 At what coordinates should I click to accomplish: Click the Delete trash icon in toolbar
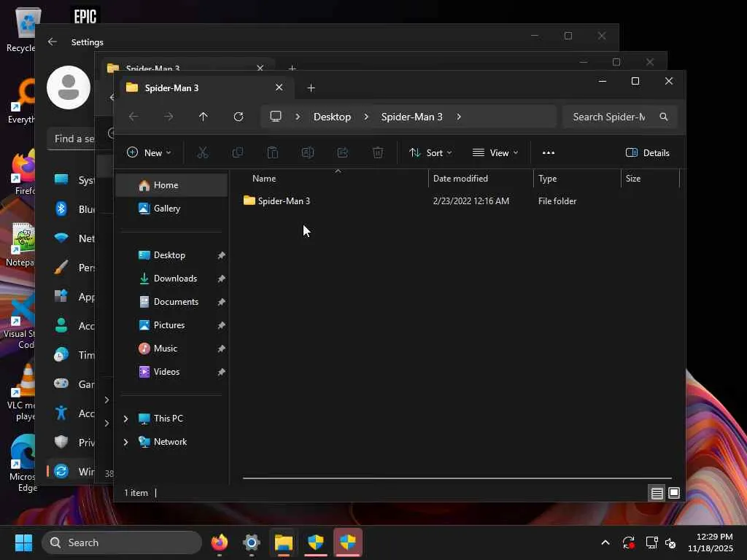coord(378,152)
